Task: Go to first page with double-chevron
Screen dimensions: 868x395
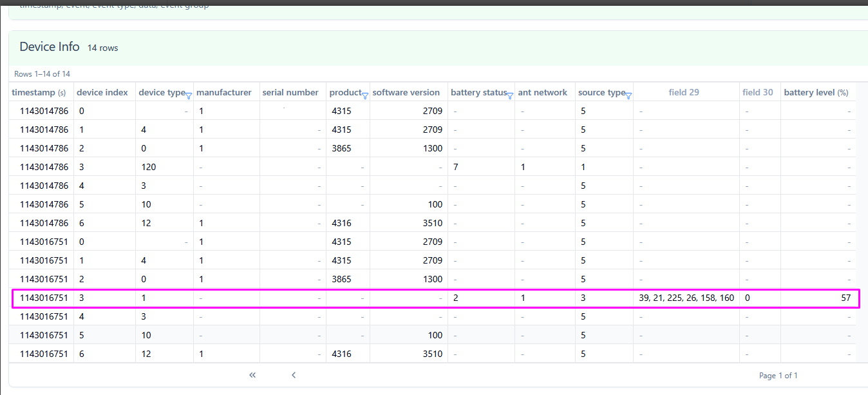Action: (x=252, y=375)
